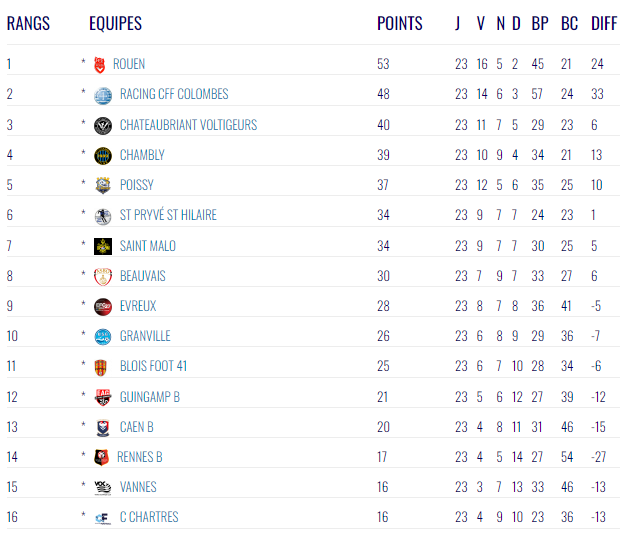Click the RANGS column header
Viewport: 620px width, 537px height.
28,23
